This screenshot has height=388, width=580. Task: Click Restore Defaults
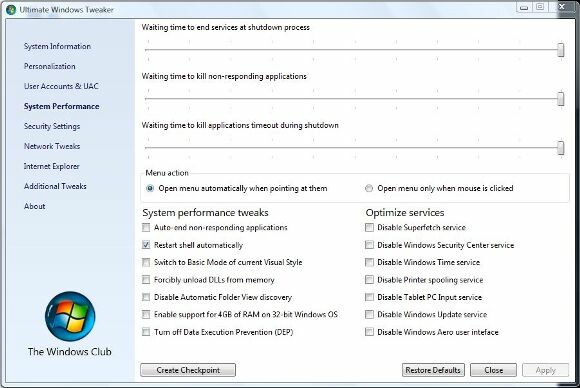[433, 370]
